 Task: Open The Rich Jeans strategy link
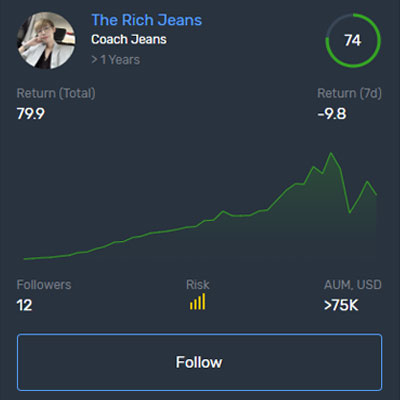[147, 20]
